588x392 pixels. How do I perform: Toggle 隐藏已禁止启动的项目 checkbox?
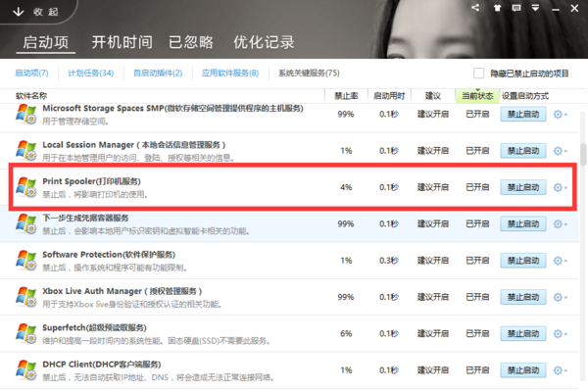(478, 73)
